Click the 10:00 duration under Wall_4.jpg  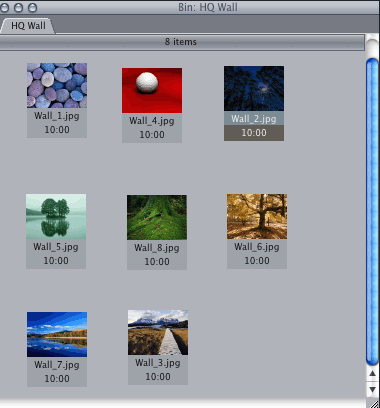point(152,135)
